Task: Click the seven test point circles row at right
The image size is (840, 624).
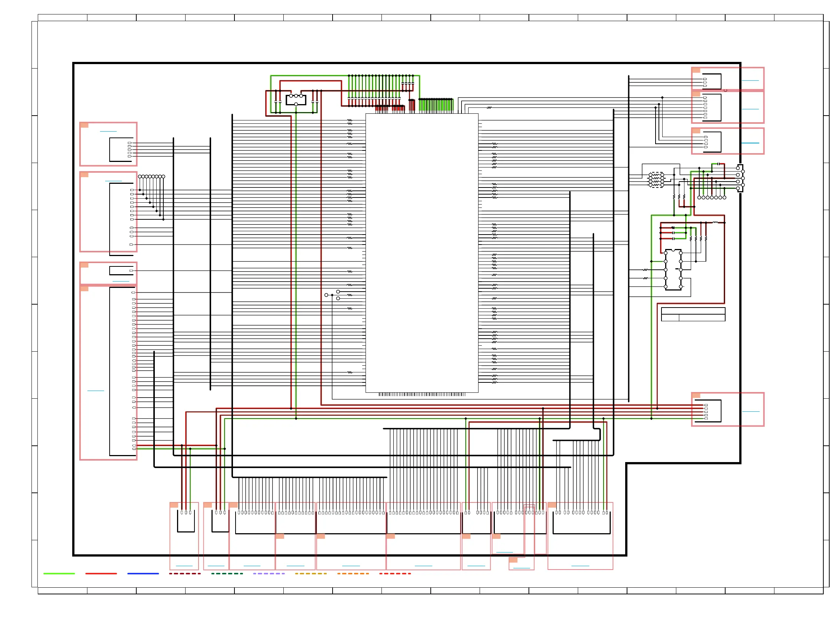Action: pos(711,198)
